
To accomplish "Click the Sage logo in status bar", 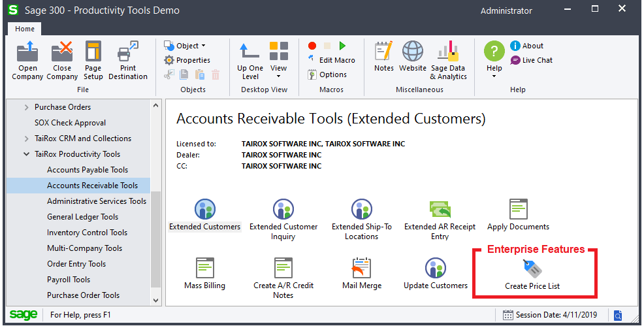I will [x=24, y=315].
